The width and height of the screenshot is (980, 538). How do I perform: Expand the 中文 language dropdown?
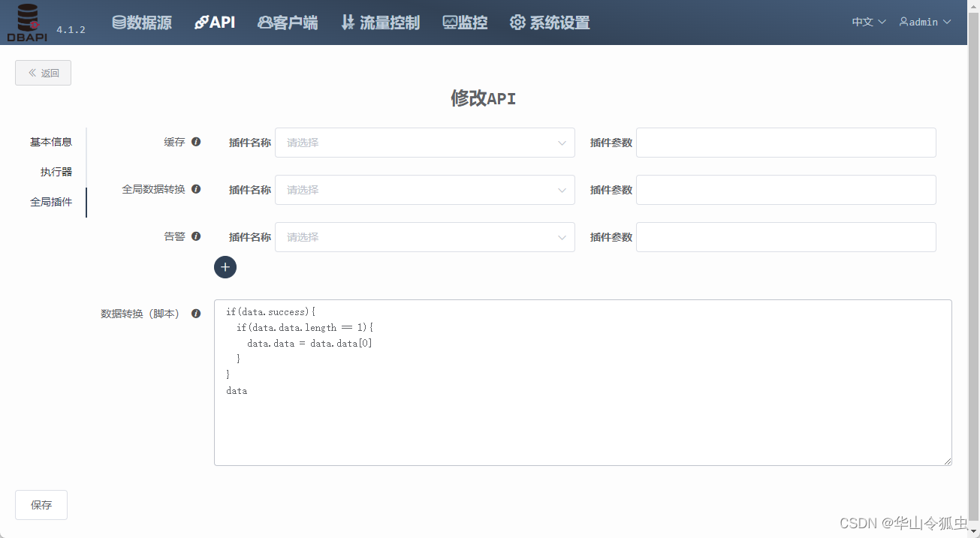pyautogui.click(x=867, y=22)
